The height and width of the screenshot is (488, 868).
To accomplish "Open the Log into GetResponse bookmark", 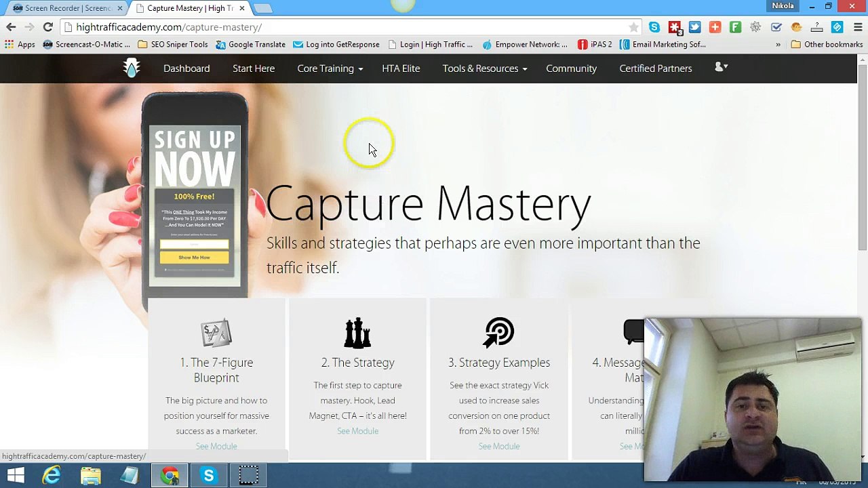I will click(x=336, y=45).
